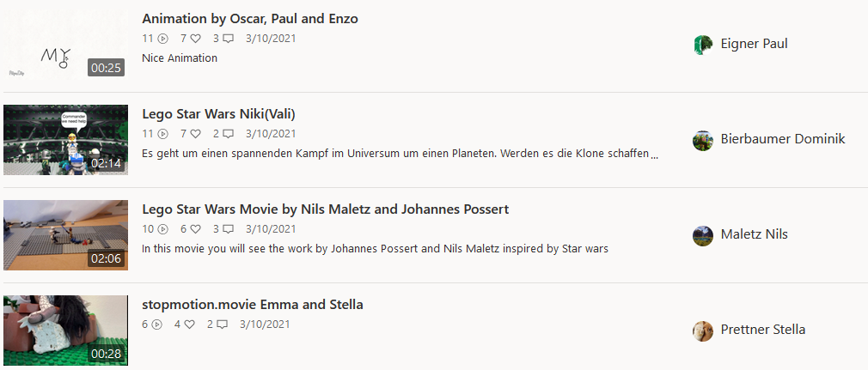The height and width of the screenshot is (370, 868).
Task: Click the likes heart icon for Animation video
Action: [x=195, y=39]
